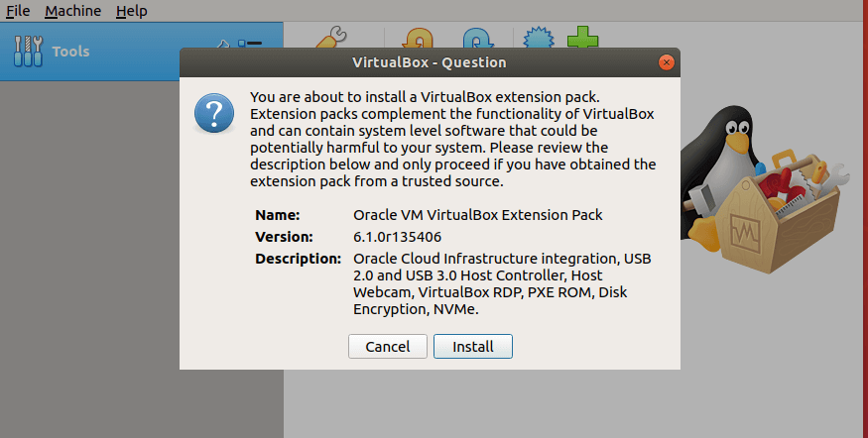Image resolution: width=868 pixels, height=438 pixels.
Task: Open the Tools list menu icon
Action: pyautogui.click(x=250, y=44)
